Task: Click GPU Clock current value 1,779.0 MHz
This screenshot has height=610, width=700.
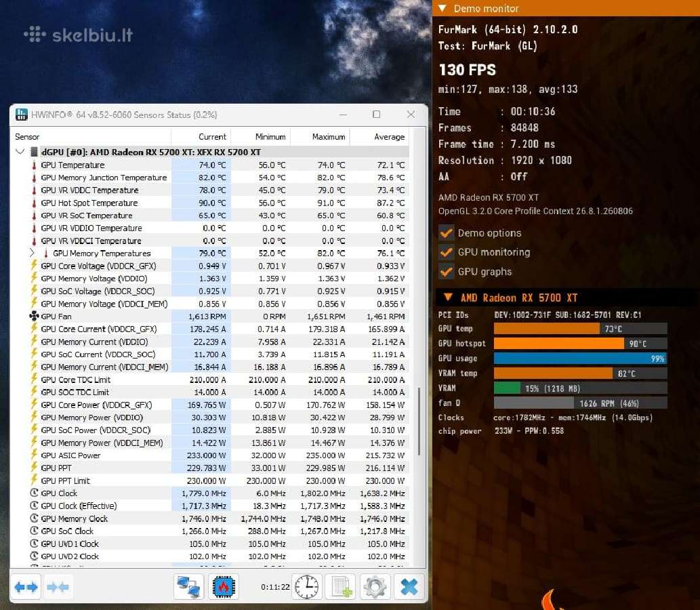Action: click(x=203, y=493)
